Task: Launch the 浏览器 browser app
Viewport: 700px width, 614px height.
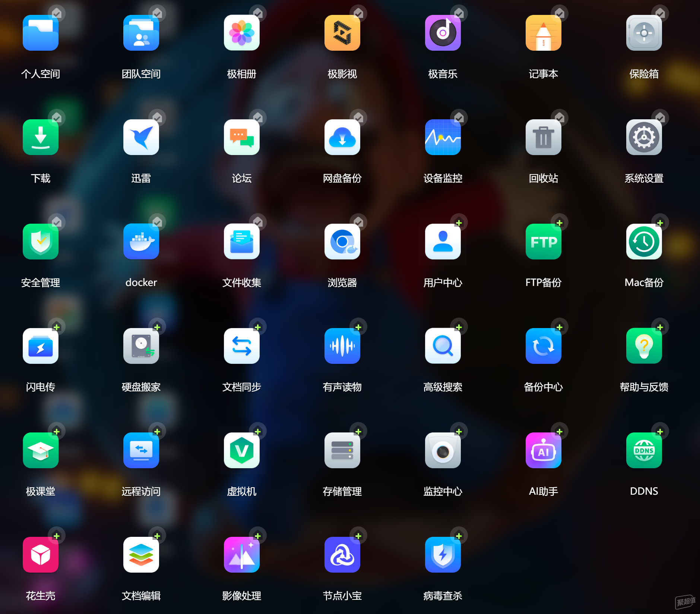Action: (x=342, y=242)
